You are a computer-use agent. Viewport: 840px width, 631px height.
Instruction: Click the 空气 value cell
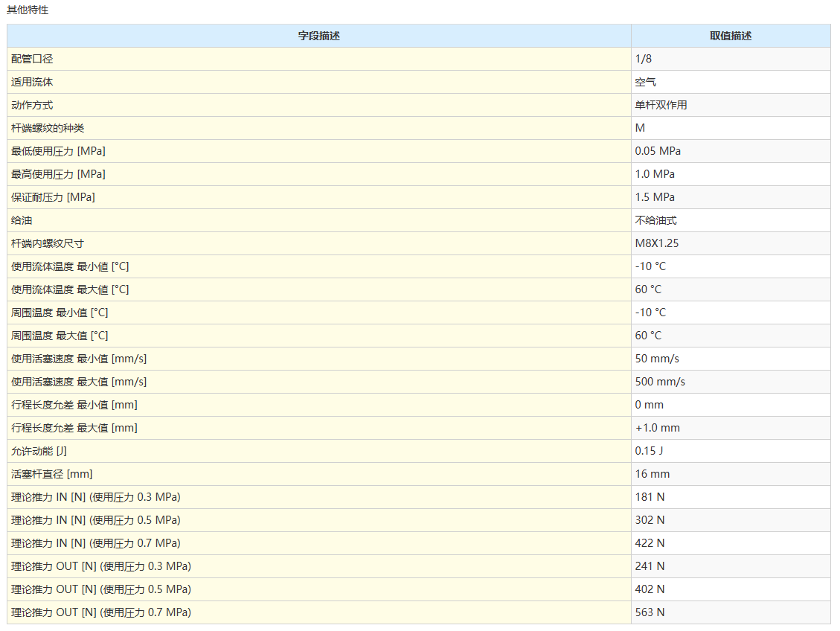[x=646, y=82]
